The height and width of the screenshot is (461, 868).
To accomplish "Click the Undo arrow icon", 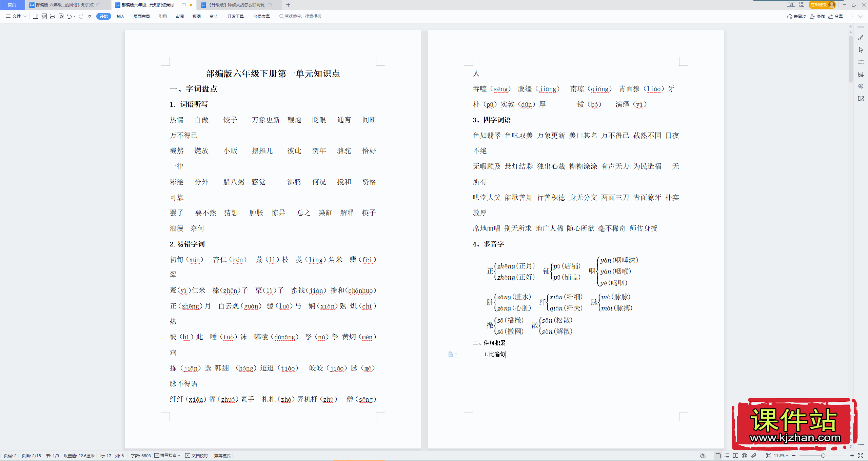I will click(x=69, y=16).
